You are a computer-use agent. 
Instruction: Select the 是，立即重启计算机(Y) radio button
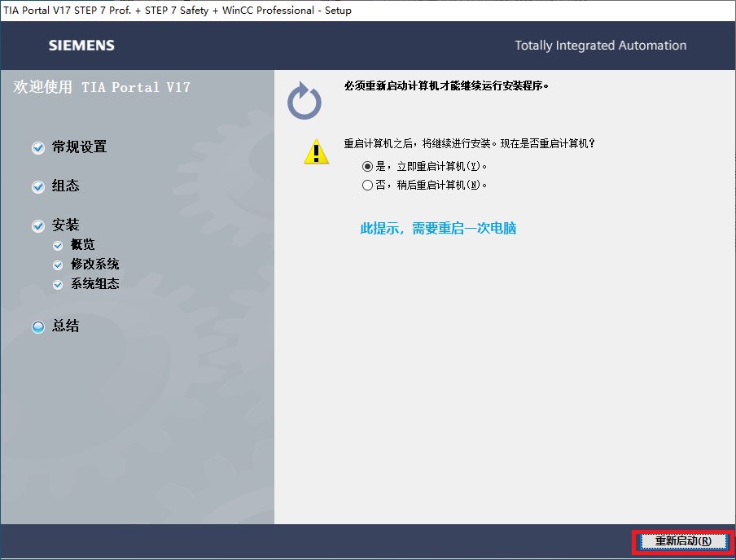[x=367, y=166]
